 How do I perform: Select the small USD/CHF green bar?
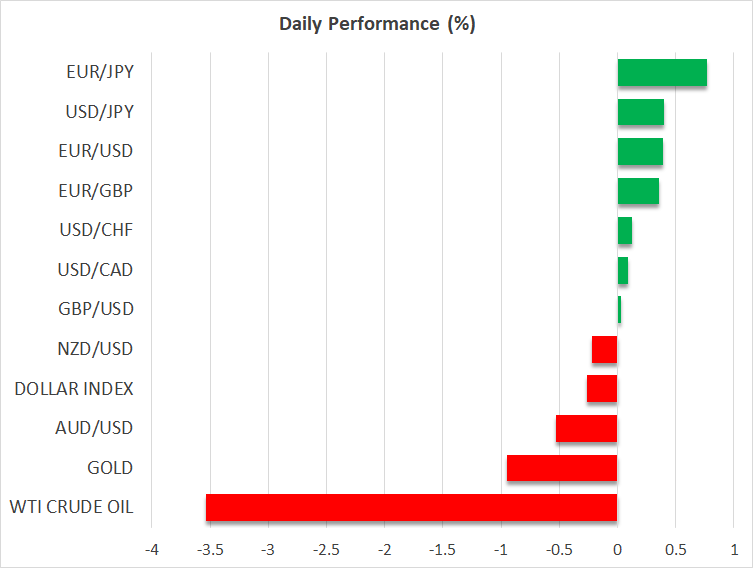[625, 230]
